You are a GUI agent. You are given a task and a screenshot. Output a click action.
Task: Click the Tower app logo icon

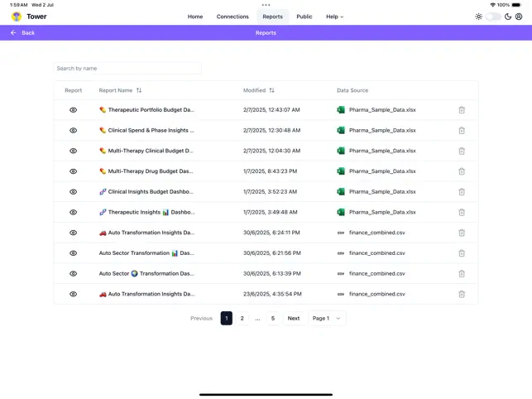click(x=17, y=17)
